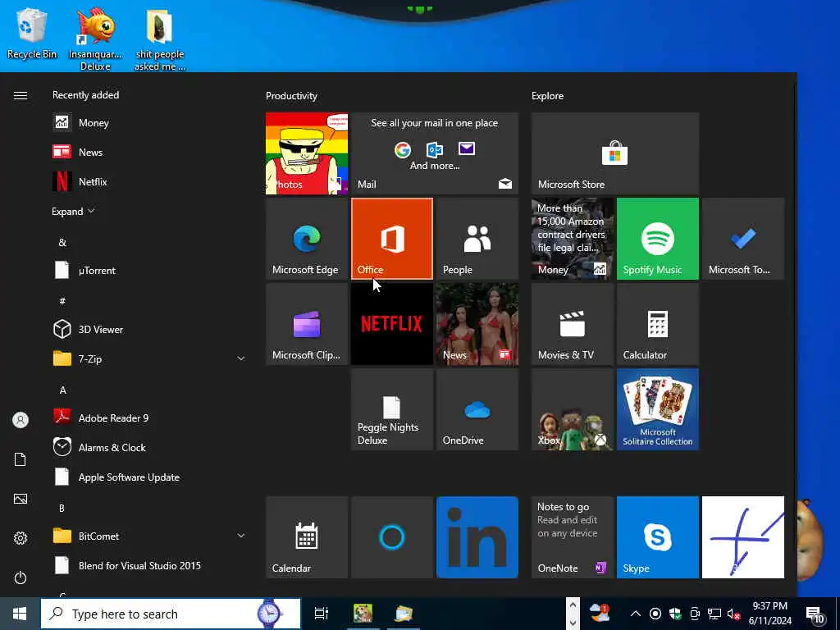The width and height of the screenshot is (840, 630).
Task: Open the OneNote tile
Action: 572,537
